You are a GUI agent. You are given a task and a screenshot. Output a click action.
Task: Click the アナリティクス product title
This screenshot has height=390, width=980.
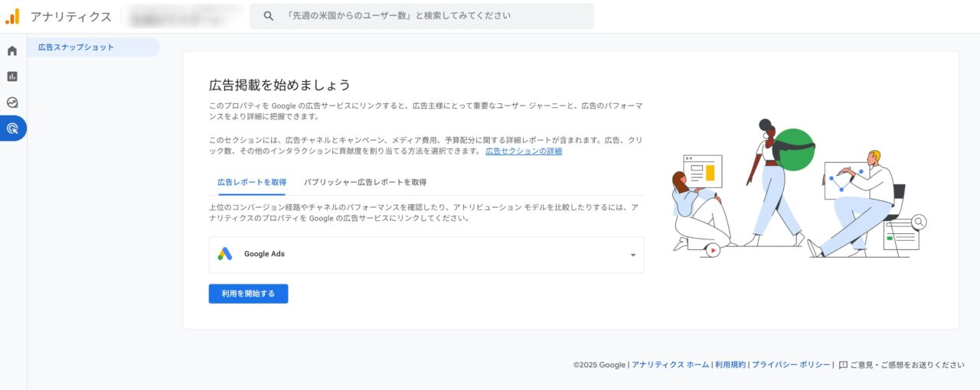click(x=70, y=17)
